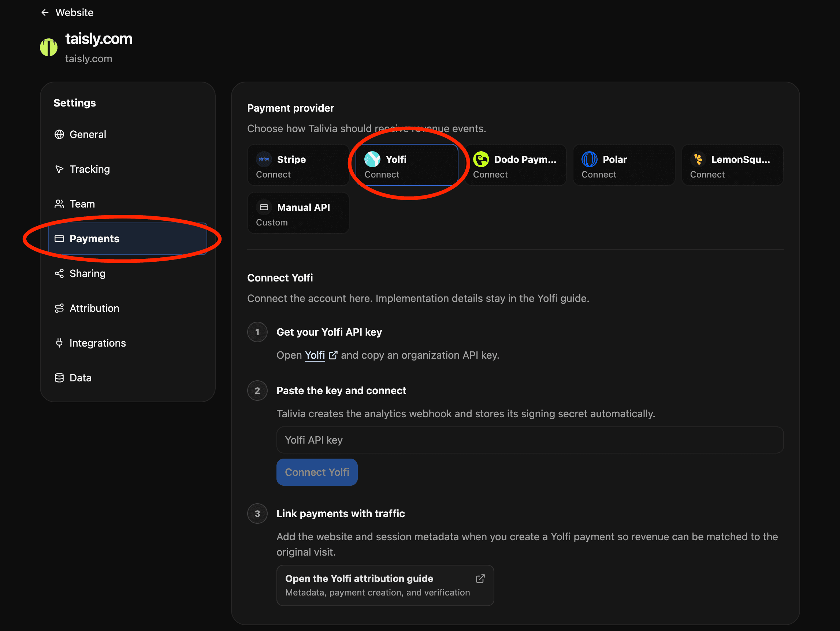The width and height of the screenshot is (840, 631).
Task: Go back using the Website arrow
Action: 45,12
